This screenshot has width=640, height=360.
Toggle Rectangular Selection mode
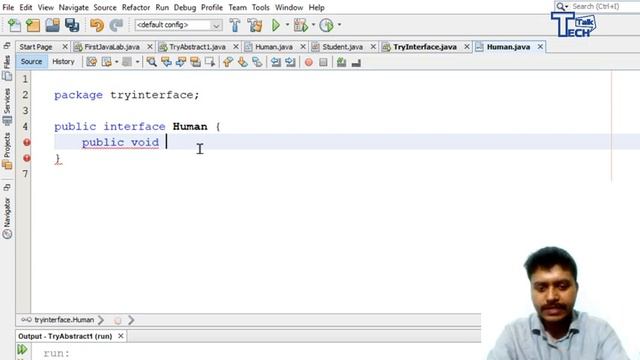pyautogui.click(x=210, y=62)
